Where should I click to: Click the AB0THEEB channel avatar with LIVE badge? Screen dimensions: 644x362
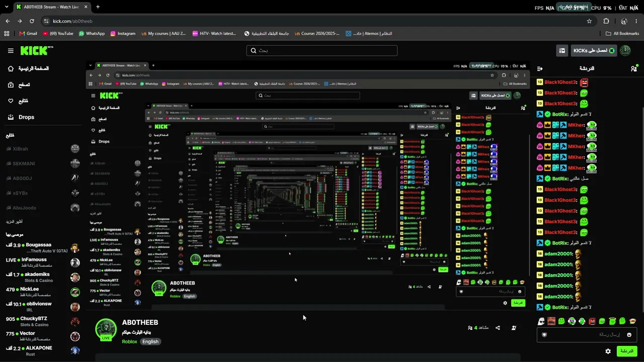pos(106,330)
